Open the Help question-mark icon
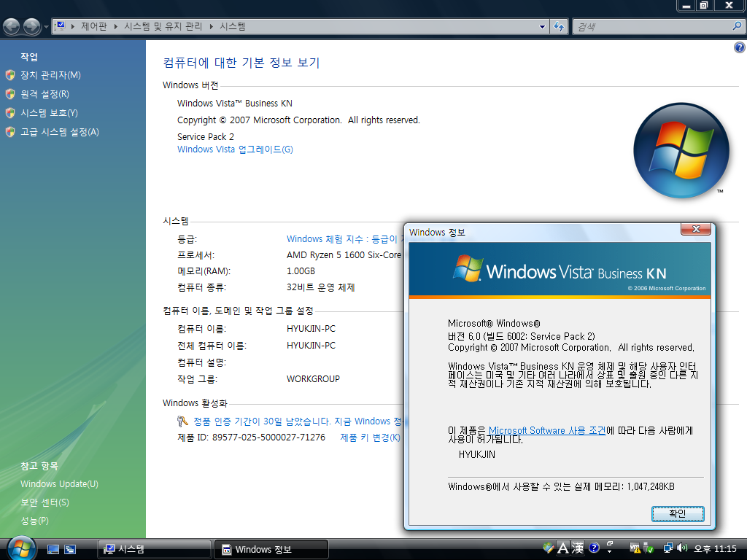The height and width of the screenshot is (560, 747). tap(740, 47)
